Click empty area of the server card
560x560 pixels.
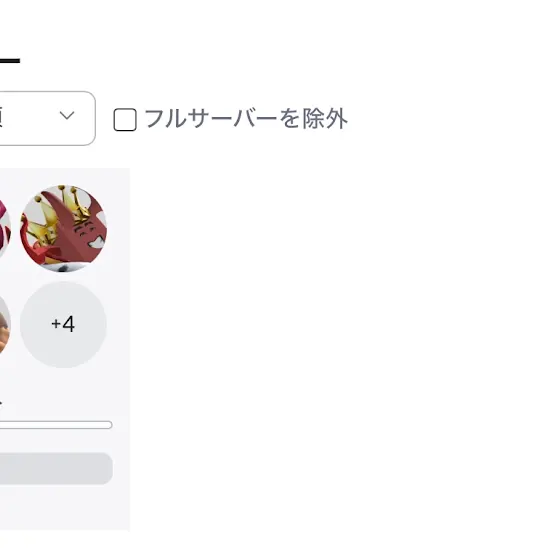coord(64,511)
